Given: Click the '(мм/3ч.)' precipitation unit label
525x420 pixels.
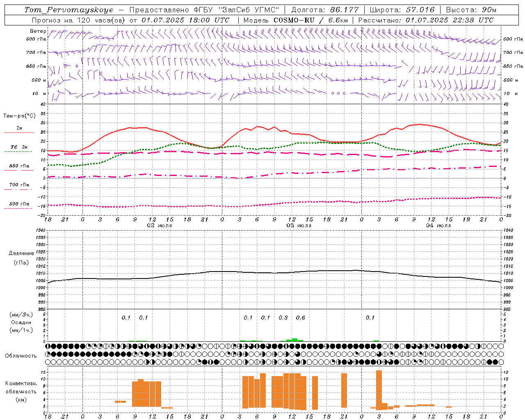Looking at the screenshot, I should click(21, 315).
